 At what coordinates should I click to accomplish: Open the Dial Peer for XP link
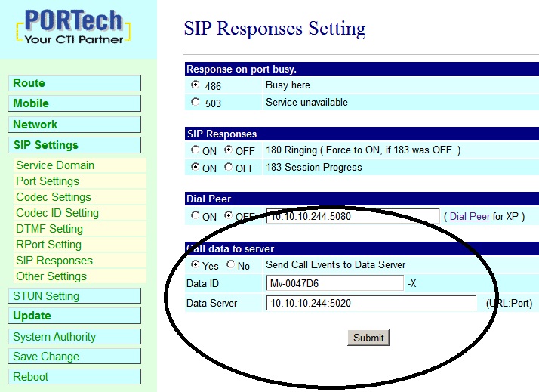click(x=470, y=216)
